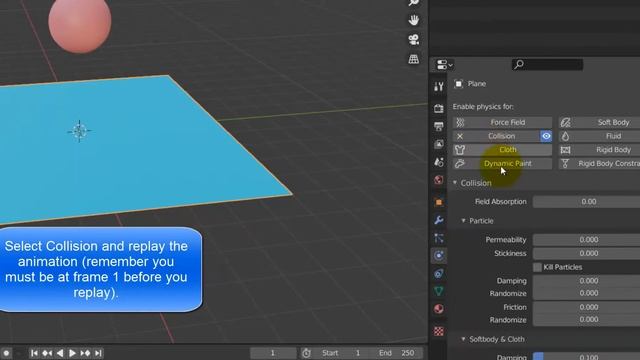Jump to the previous keyframe

point(47,353)
